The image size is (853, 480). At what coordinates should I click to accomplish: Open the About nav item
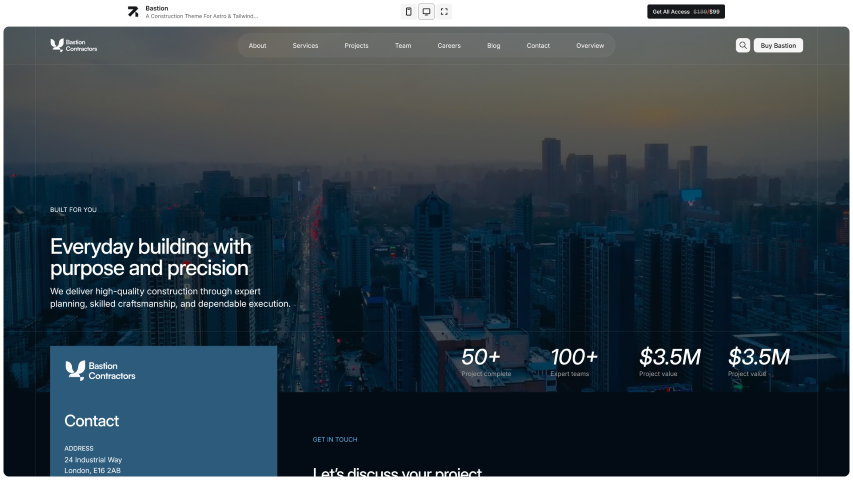pyautogui.click(x=257, y=45)
